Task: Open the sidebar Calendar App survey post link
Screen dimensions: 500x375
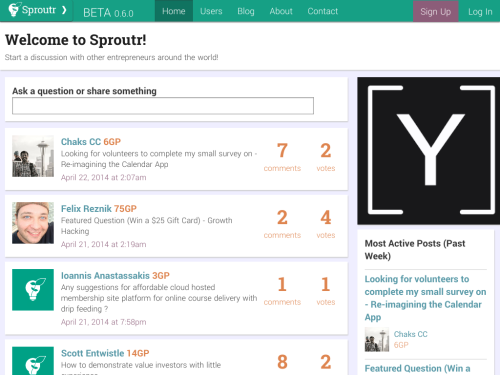Action: [x=425, y=298]
